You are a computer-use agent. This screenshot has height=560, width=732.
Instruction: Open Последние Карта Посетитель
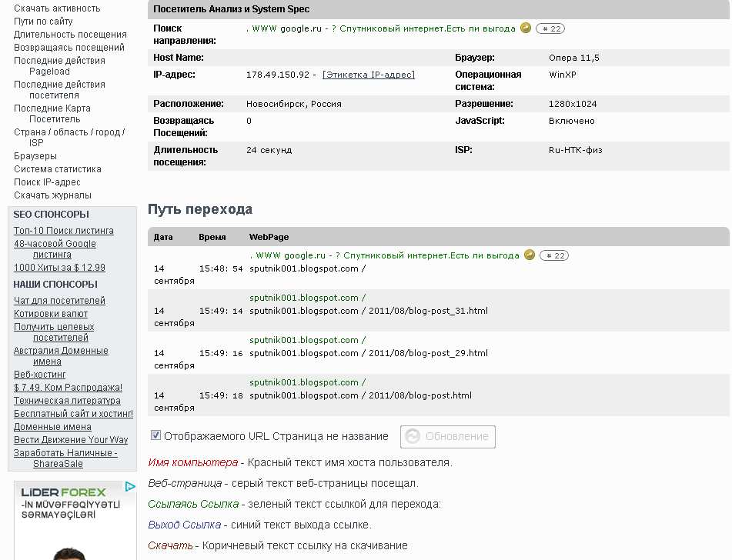(x=52, y=113)
